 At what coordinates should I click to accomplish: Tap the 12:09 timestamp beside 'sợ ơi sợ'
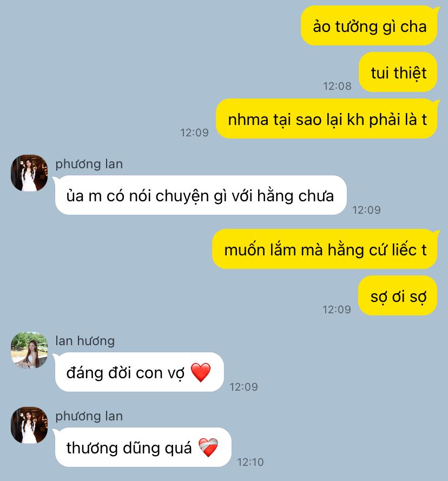(x=337, y=309)
